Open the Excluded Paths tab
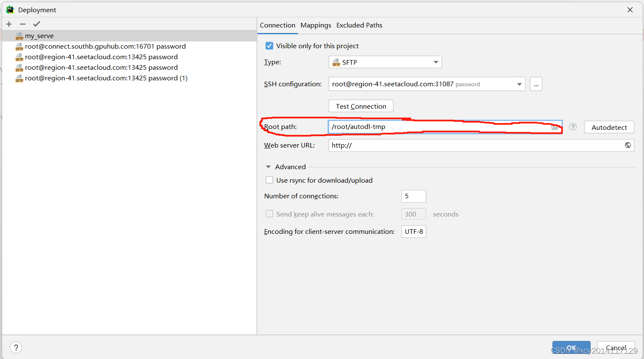The height and width of the screenshot is (359, 644). pos(359,25)
